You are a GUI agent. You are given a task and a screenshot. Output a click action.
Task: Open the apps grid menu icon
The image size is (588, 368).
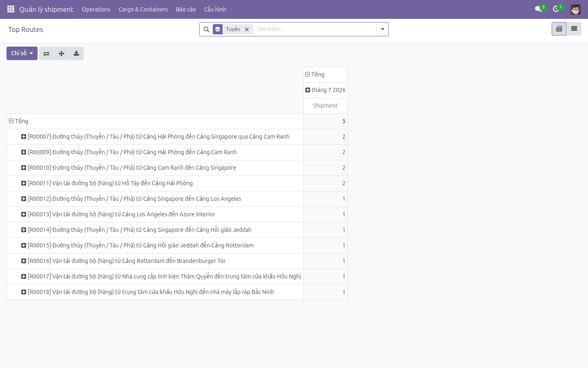[11, 9]
